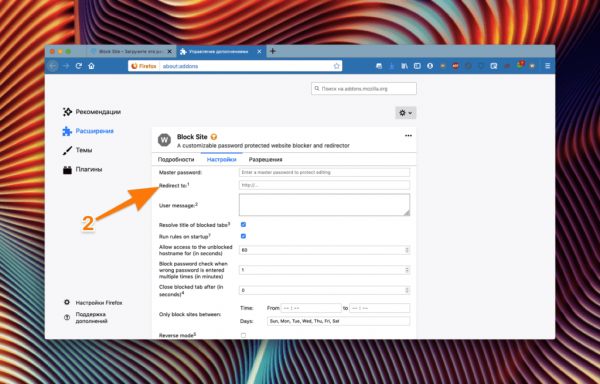This screenshot has height=384, width=600.
Task: Reload the current page
Action: (79, 66)
